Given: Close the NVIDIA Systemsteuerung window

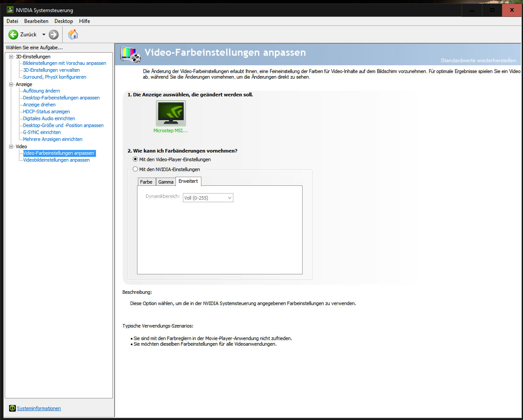Looking at the screenshot, I should pos(512,10).
